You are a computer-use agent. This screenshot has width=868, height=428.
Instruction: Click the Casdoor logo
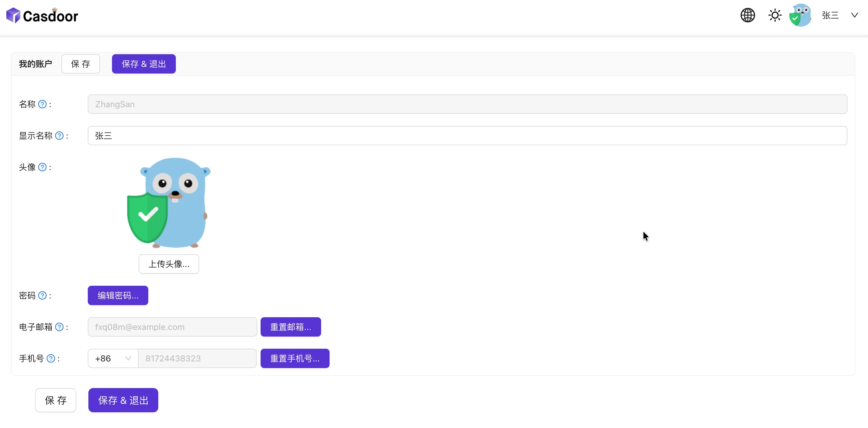point(42,16)
